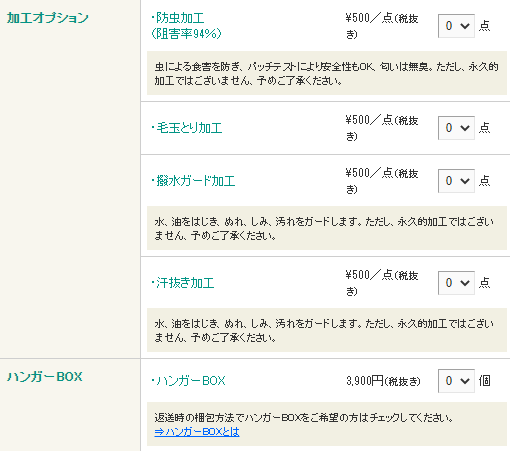Click the description below 汗抜き加工

tap(324, 330)
